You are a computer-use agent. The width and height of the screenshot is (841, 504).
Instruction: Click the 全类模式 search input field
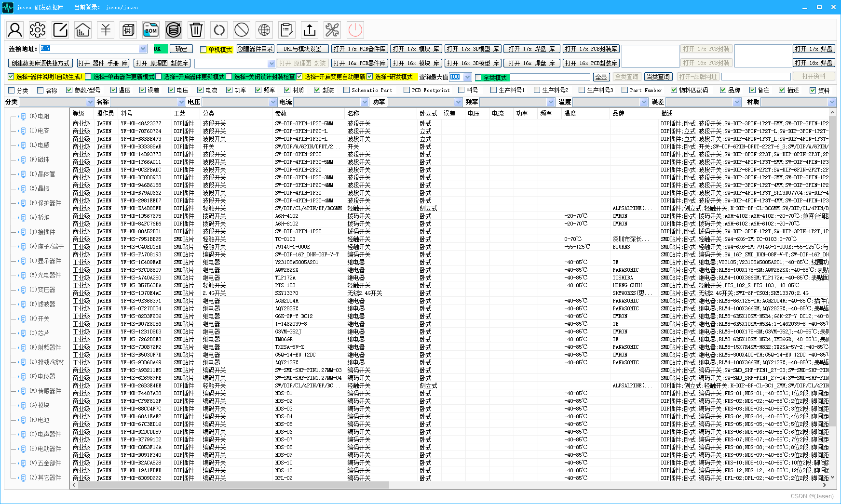[550, 77]
